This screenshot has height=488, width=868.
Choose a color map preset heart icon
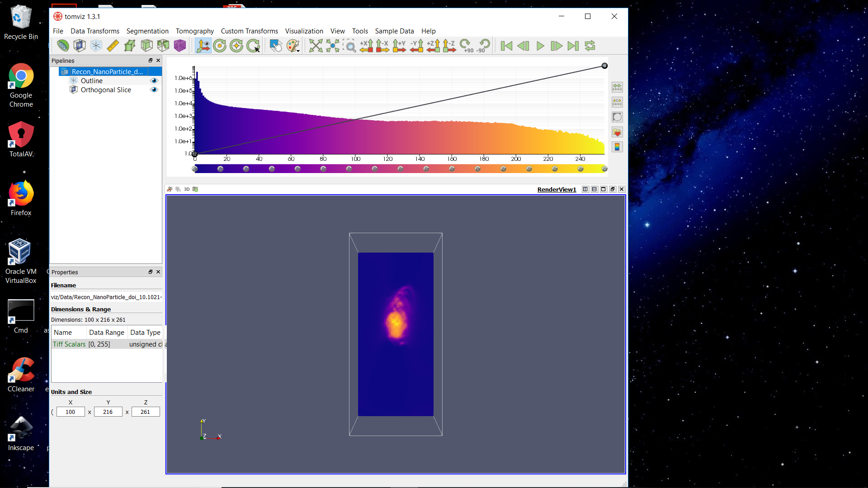coord(617,132)
